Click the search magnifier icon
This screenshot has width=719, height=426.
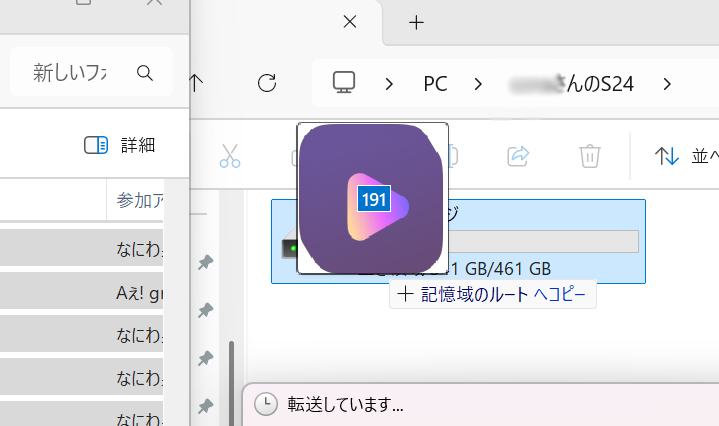[x=145, y=73]
